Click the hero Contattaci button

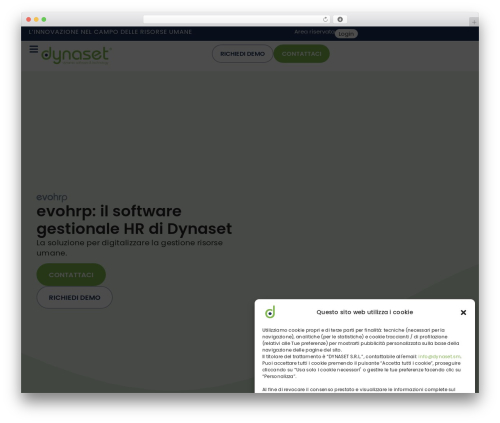(x=71, y=275)
